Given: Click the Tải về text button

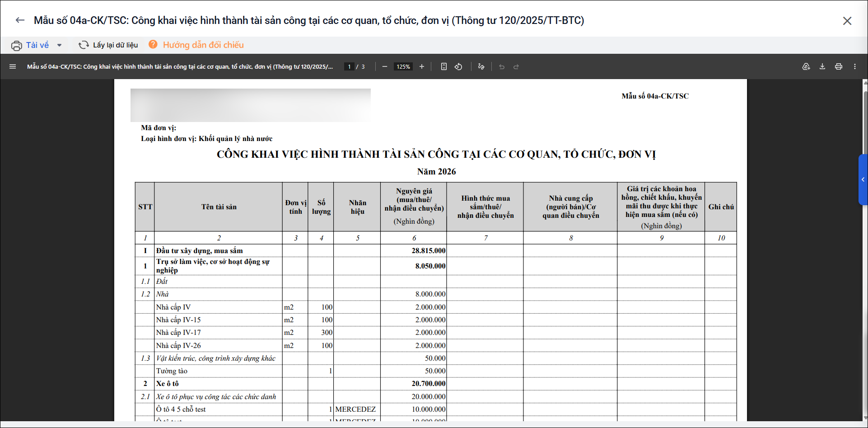Looking at the screenshot, I should coord(37,45).
